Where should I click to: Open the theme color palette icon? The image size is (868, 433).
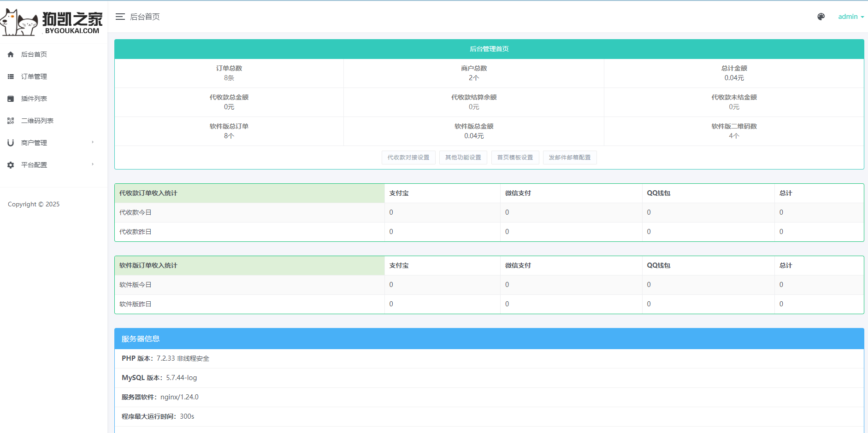point(821,17)
